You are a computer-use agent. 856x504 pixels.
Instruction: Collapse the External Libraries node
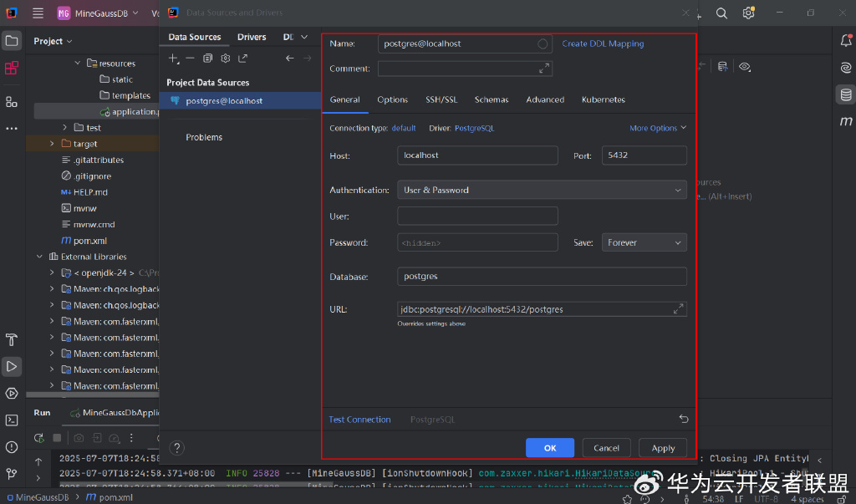pos(39,257)
